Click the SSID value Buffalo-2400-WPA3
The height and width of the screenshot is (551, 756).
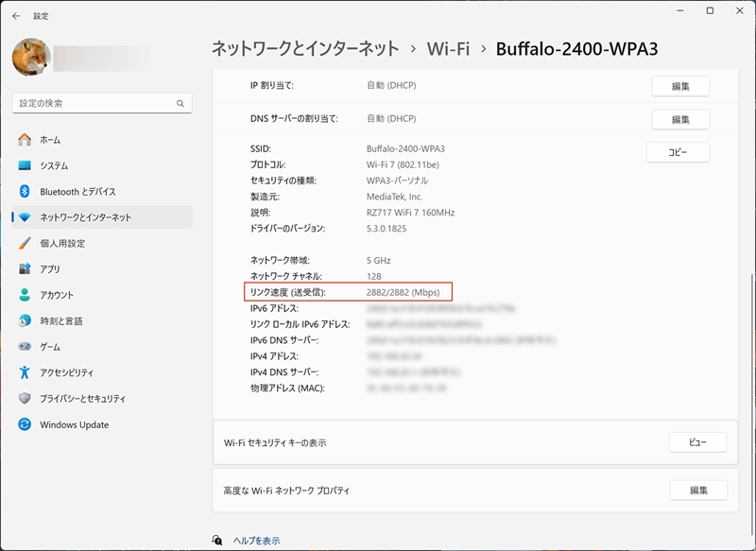point(405,149)
